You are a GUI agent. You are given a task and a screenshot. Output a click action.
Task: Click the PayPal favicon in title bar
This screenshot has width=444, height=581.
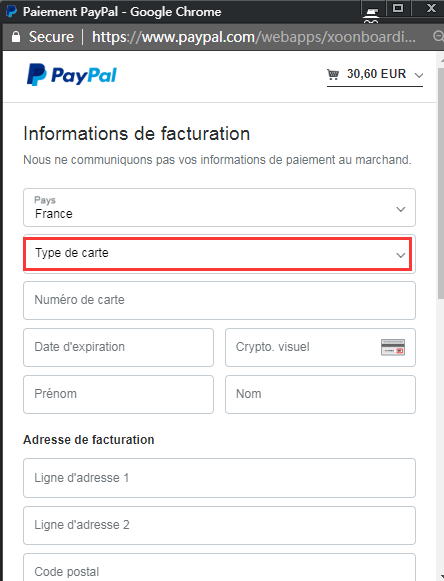click(12, 11)
